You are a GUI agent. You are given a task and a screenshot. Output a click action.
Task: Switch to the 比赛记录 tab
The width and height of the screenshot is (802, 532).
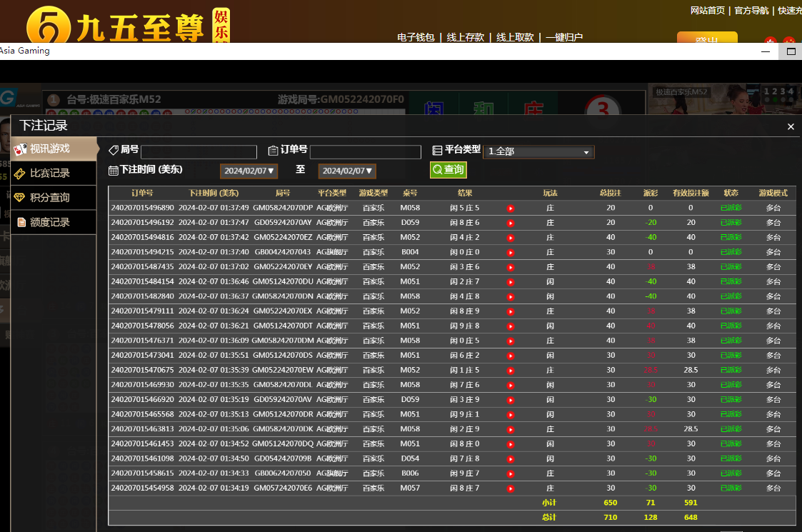[x=50, y=173]
